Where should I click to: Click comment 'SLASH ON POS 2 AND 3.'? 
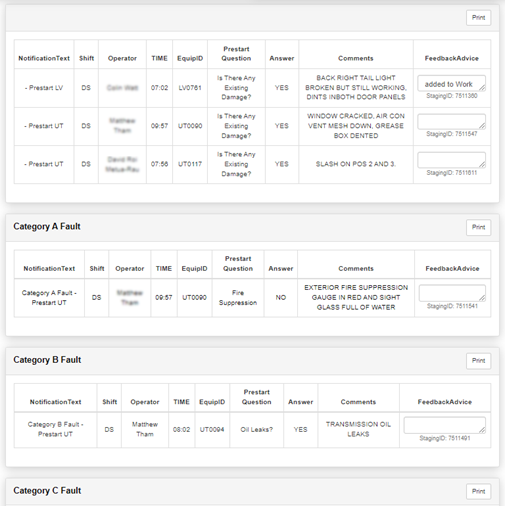356,164
